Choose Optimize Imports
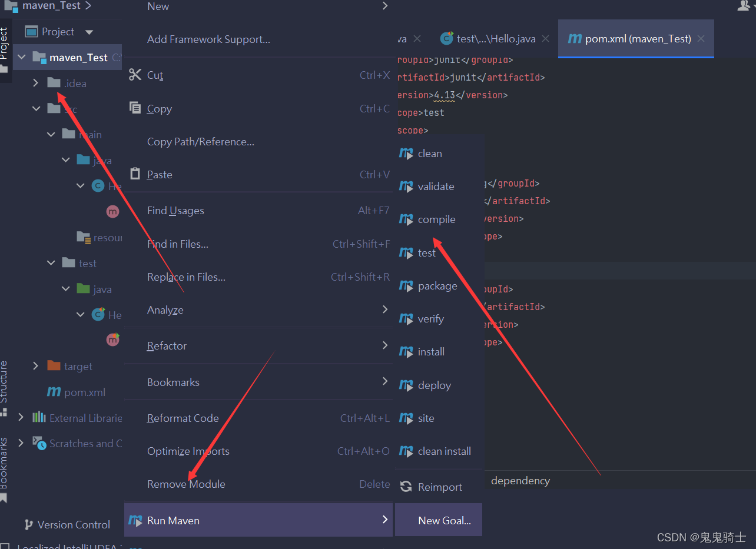The width and height of the screenshot is (756, 549). 258,451
